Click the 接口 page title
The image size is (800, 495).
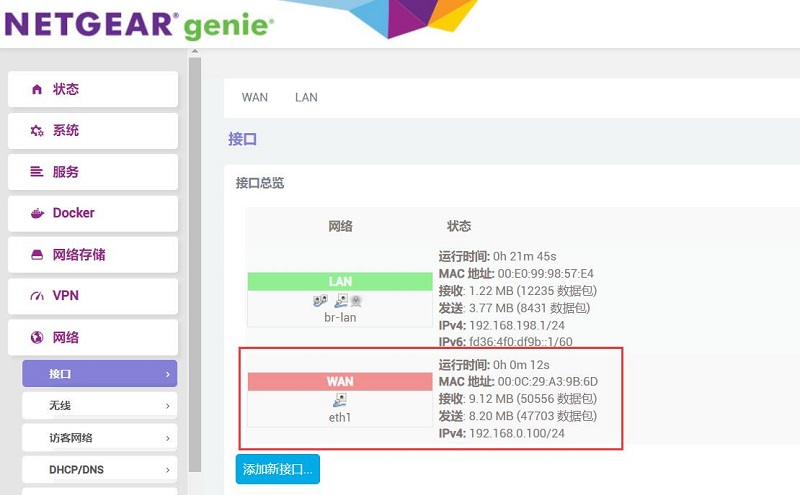pyautogui.click(x=242, y=139)
